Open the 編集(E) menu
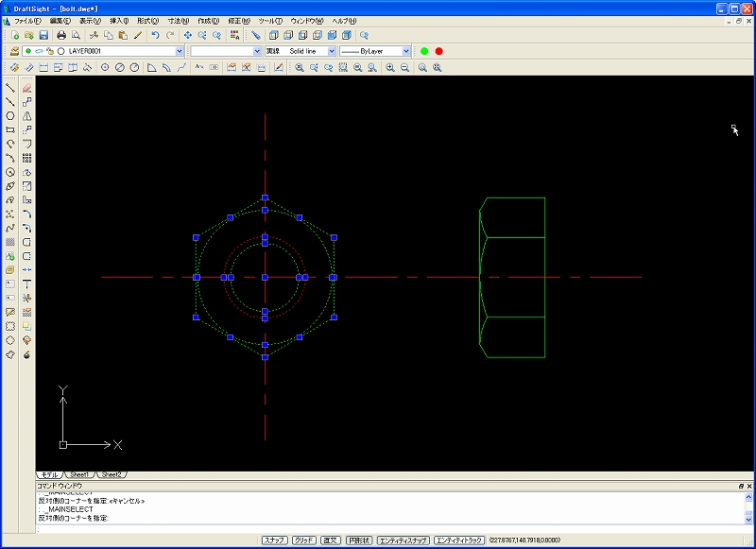 [x=60, y=21]
